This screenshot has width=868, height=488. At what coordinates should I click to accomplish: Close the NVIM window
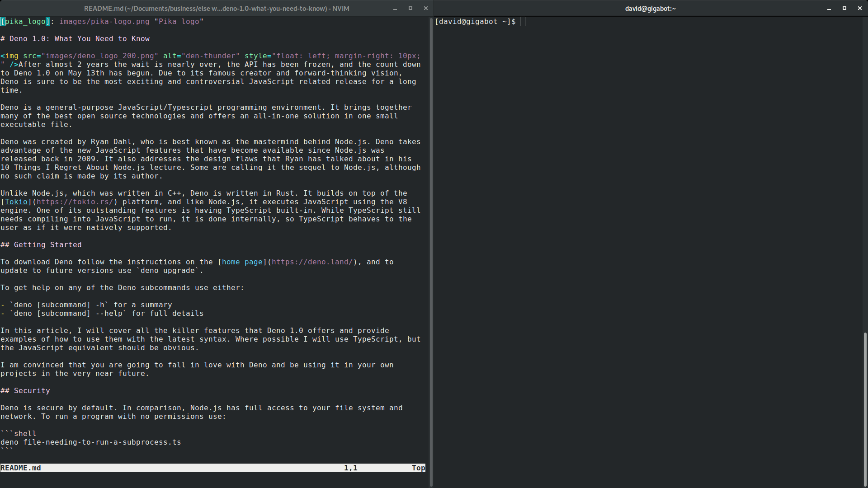425,8
